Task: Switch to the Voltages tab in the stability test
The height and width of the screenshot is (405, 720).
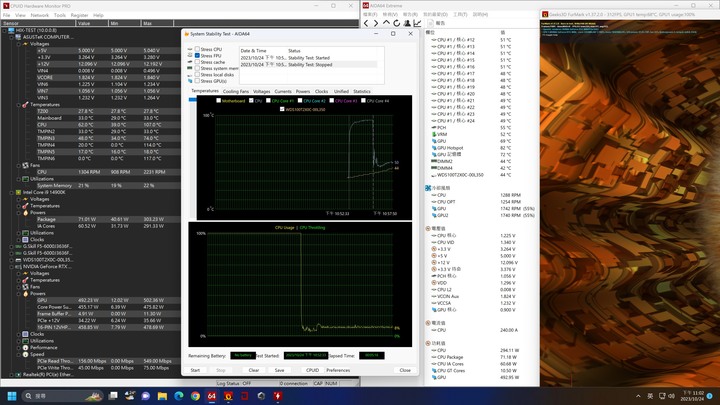Action: [261, 91]
